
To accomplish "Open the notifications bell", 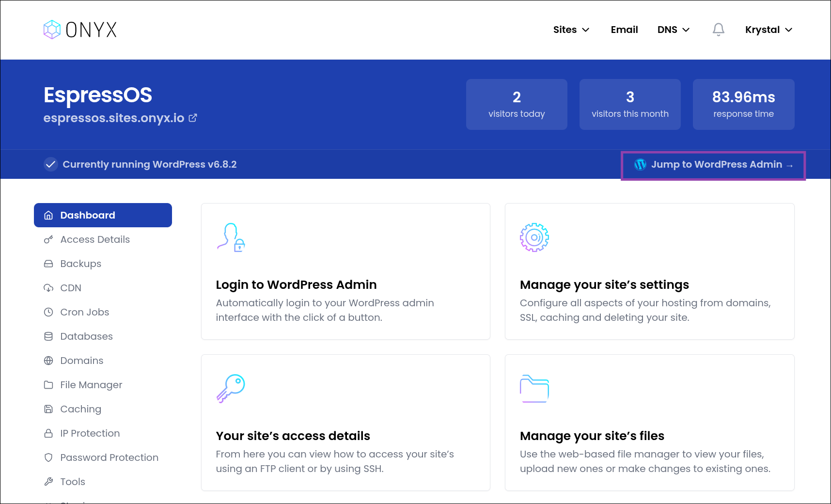I will point(718,30).
